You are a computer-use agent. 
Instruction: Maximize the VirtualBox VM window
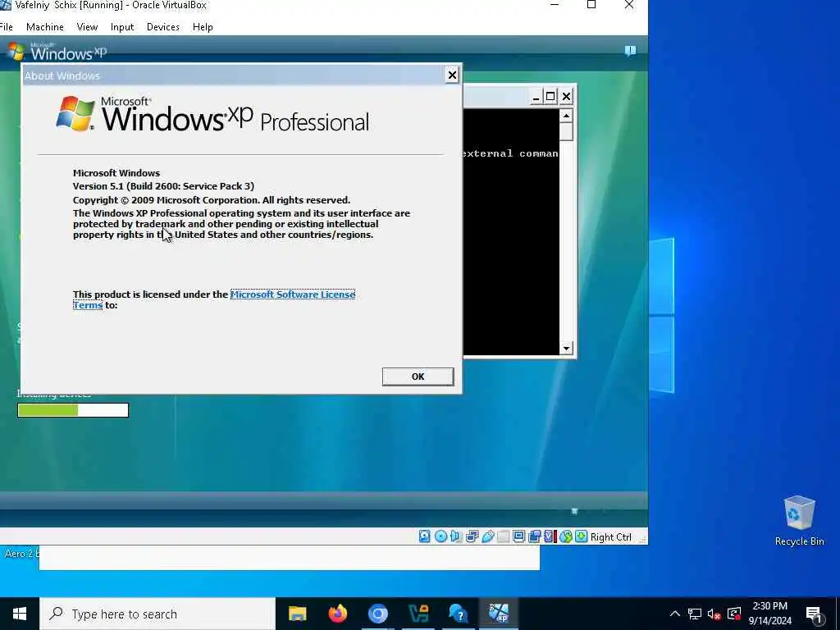click(x=591, y=5)
